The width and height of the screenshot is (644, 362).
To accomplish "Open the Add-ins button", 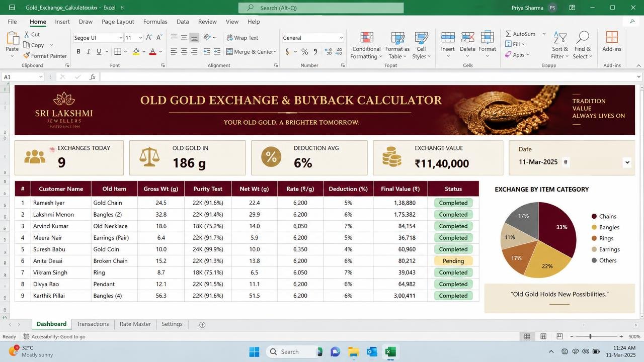I will (612, 42).
